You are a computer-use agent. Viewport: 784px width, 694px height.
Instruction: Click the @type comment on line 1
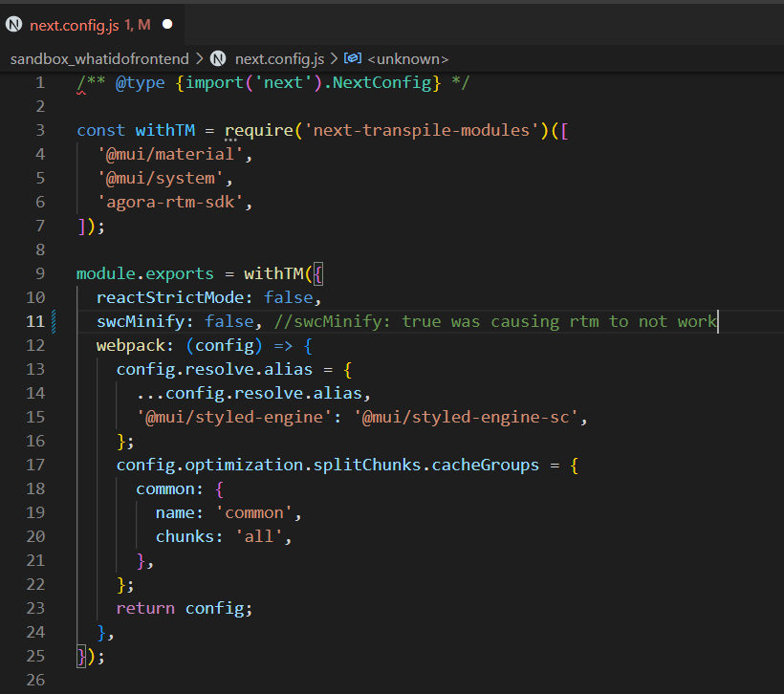pos(139,82)
